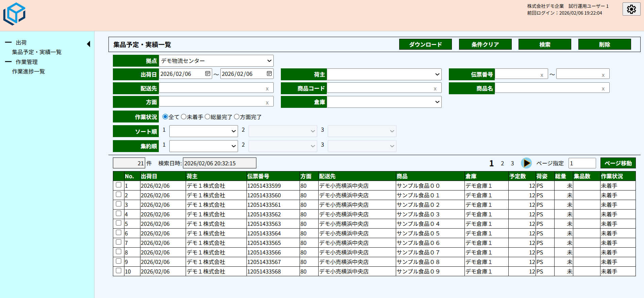The height and width of the screenshot is (298, 644).
Task: Click the blue cube logo
Action: (x=14, y=14)
